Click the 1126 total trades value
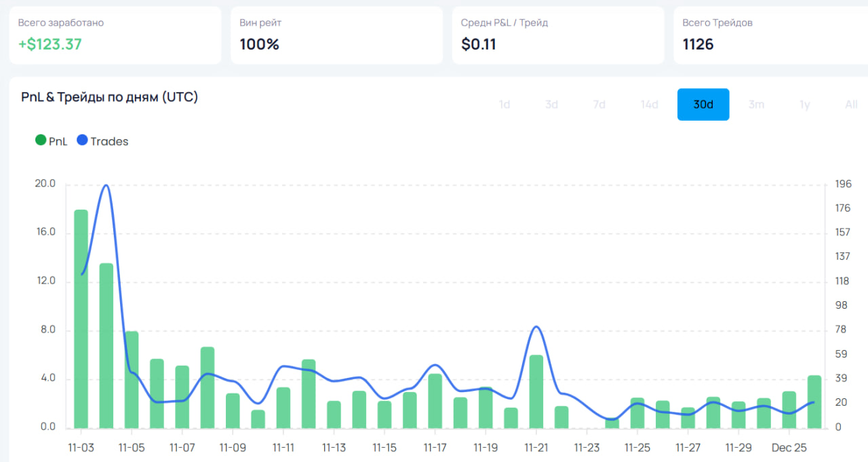 (x=698, y=45)
